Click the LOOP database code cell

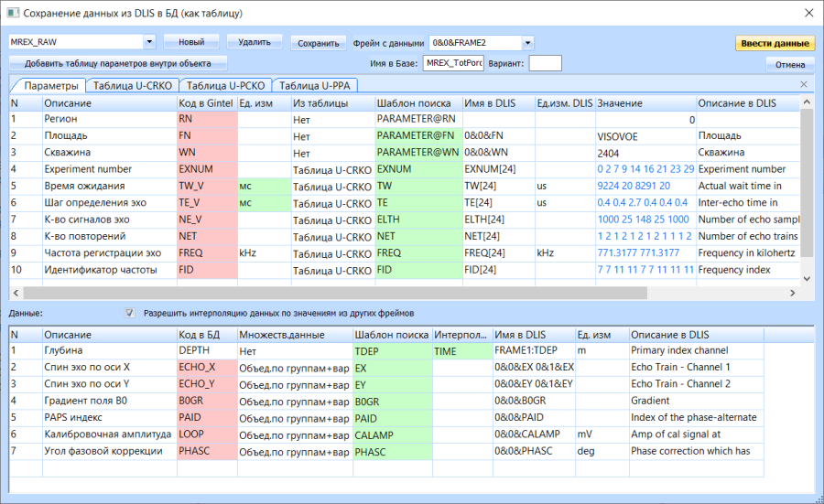[208, 434]
